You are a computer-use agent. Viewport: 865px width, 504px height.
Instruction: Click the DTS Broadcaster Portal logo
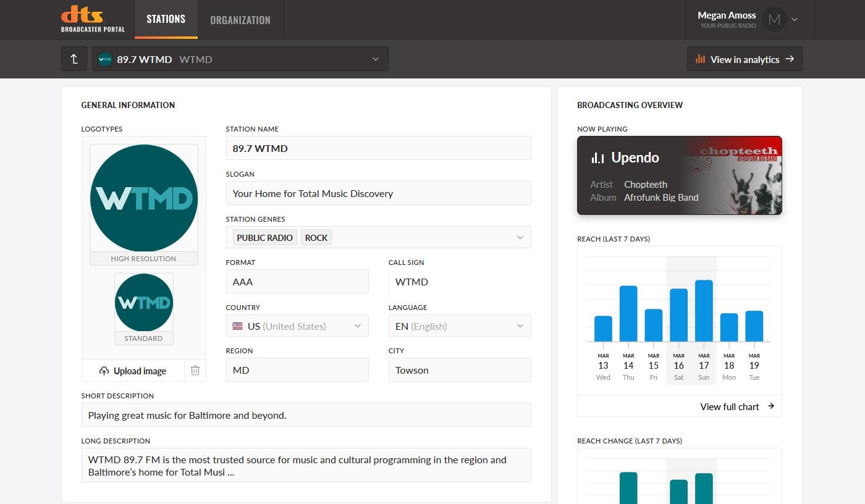click(93, 19)
